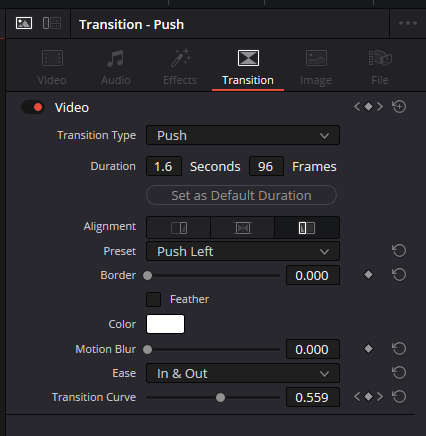Click the three-dots inspector options menu
This screenshot has width=426, height=436.
coord(408,23)
